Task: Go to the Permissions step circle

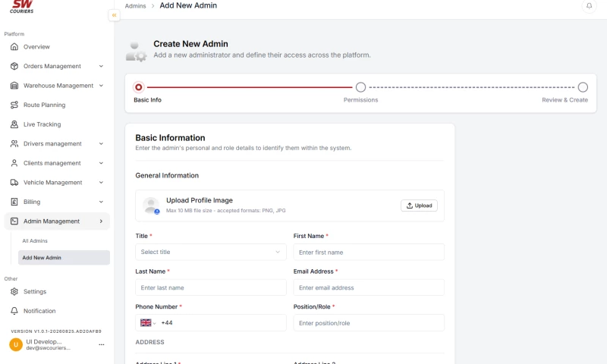Action: click(x=360, y=87)
